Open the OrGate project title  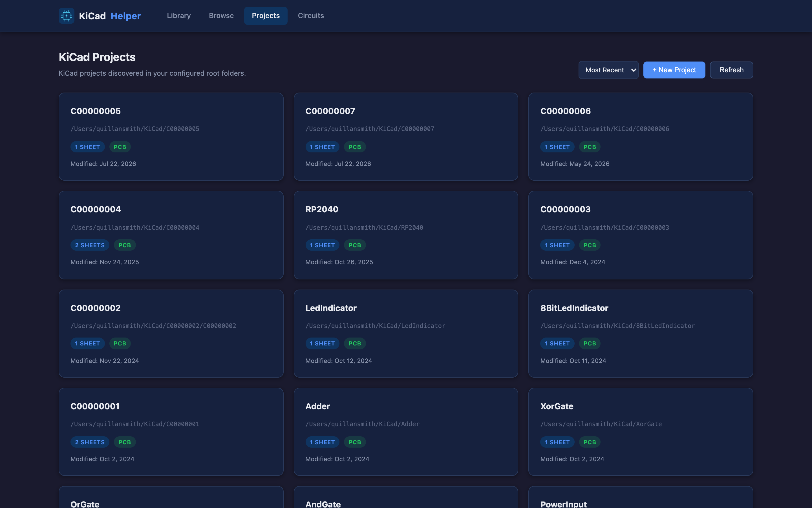tap(85, 504)
